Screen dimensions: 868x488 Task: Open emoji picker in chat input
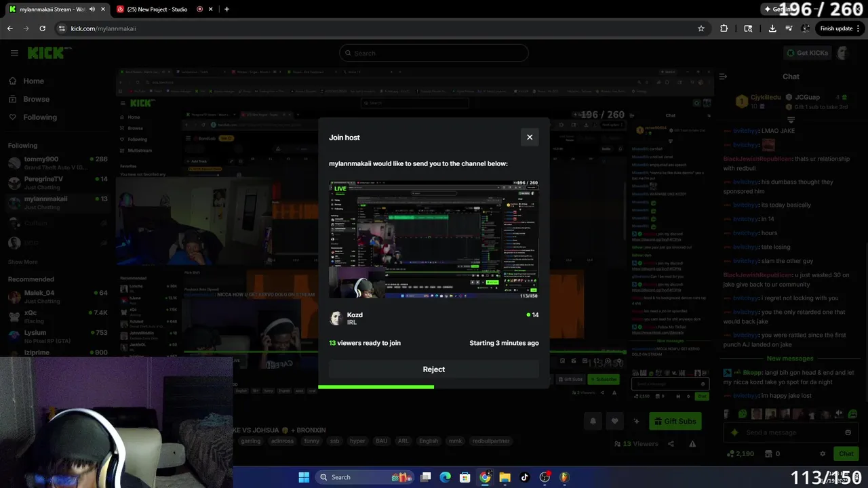[x=848, y=432]
